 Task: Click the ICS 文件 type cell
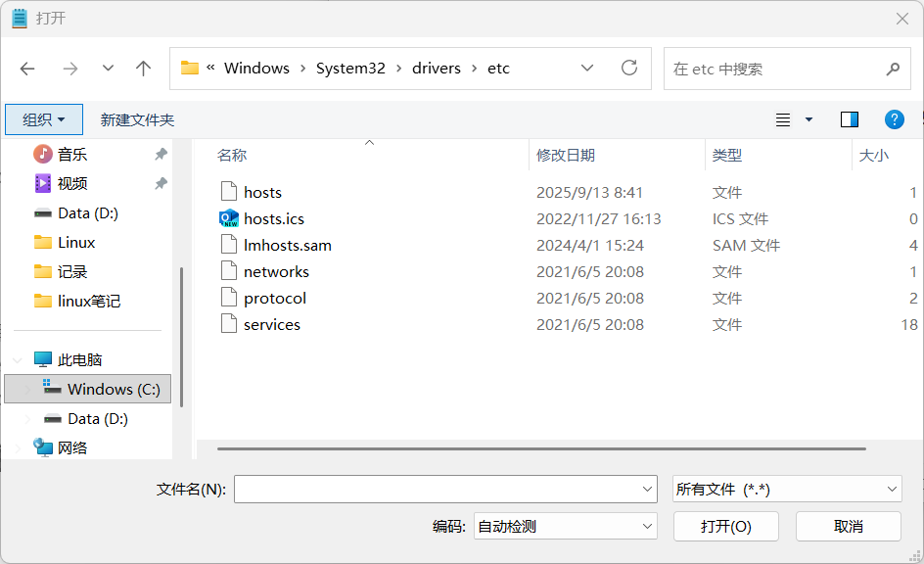click(740, 218)
